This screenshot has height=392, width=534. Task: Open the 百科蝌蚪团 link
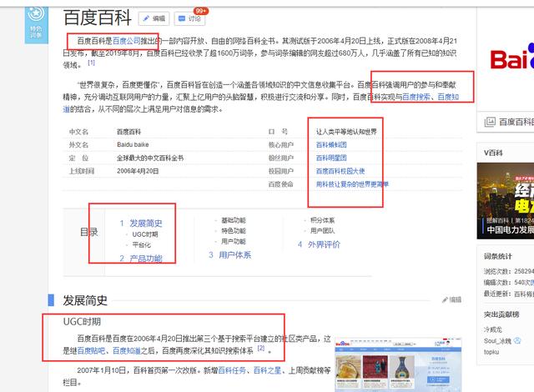(331, 144)
